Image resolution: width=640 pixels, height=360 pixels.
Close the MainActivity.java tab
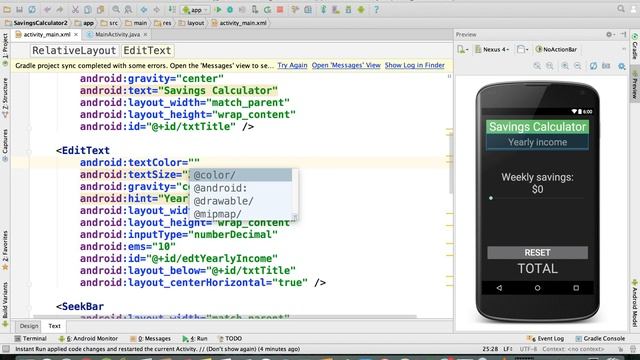[145, 35]
